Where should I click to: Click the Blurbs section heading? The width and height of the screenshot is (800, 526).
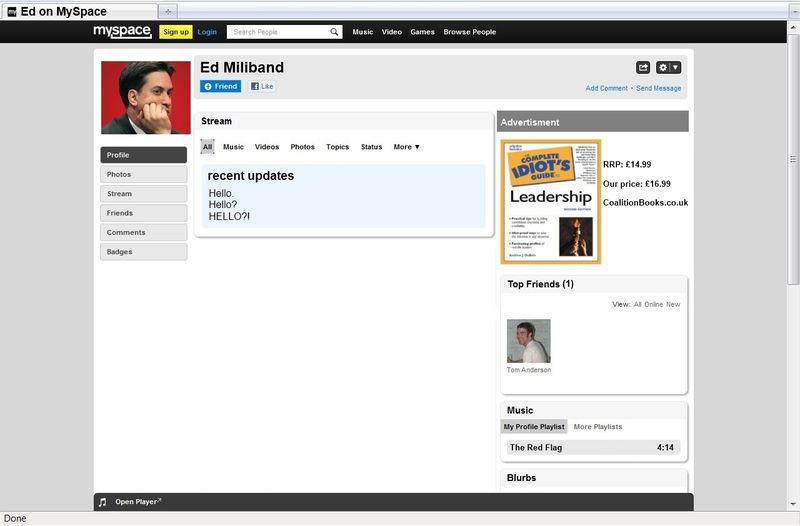[521, 478]
